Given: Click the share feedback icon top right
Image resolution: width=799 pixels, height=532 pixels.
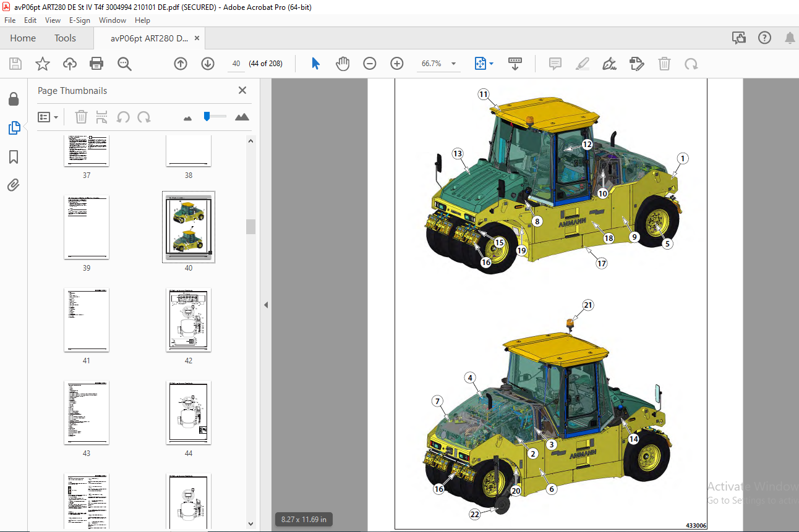Looking at the screenshot, I should [x=739, y=38].
